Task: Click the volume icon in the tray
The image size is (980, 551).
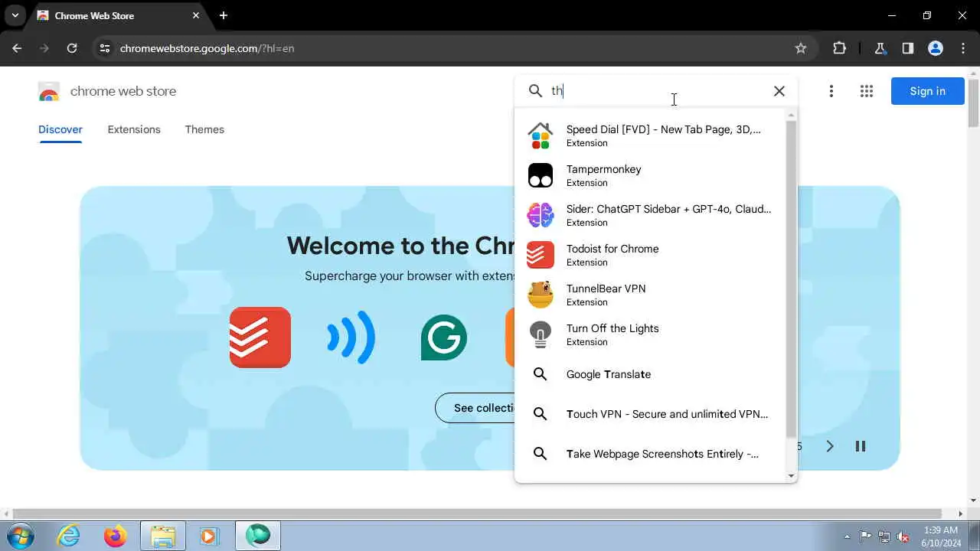Action: [903, 536]
